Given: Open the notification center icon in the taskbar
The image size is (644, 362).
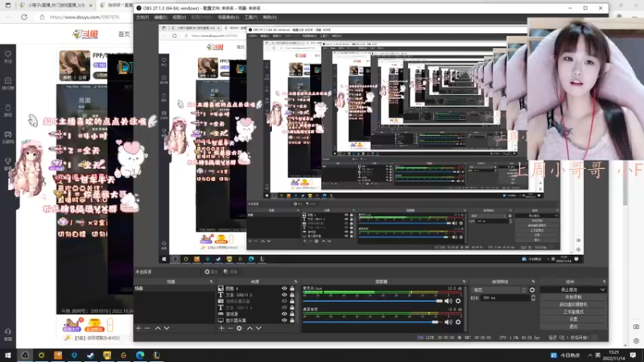Looking at the screenshot, I should [x=634, y=355].
